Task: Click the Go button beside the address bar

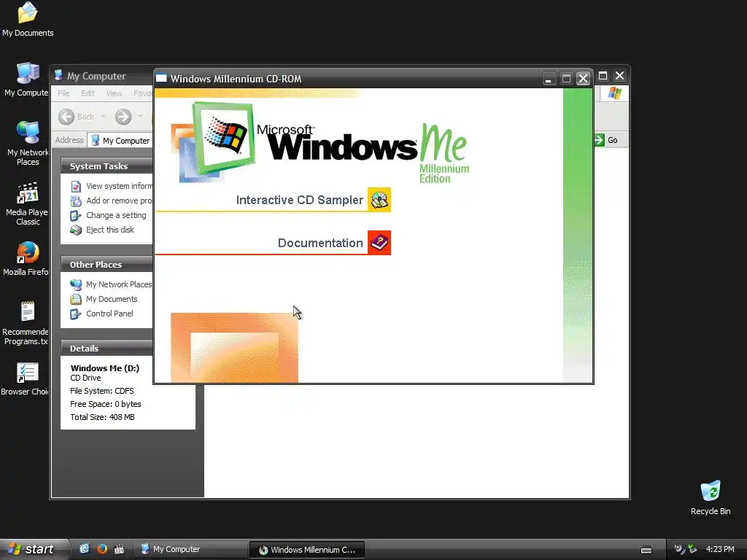Action: (x=606, y=140)
